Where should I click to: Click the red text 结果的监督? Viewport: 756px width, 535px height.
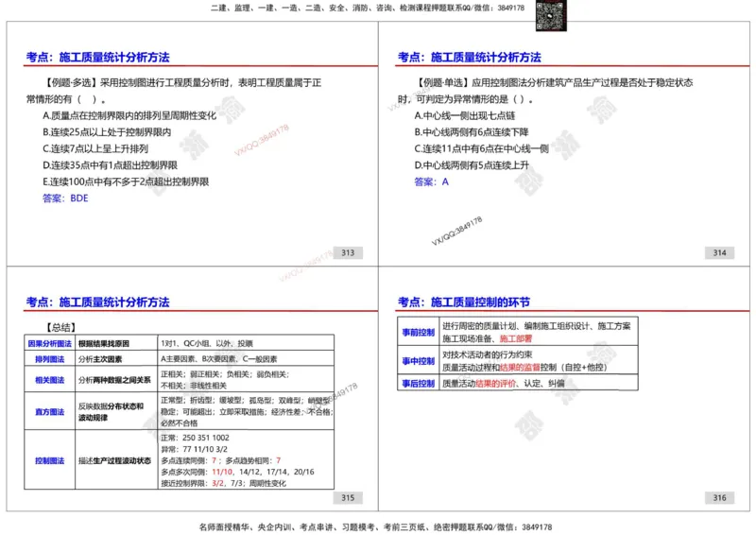click(x=521, y=367)
